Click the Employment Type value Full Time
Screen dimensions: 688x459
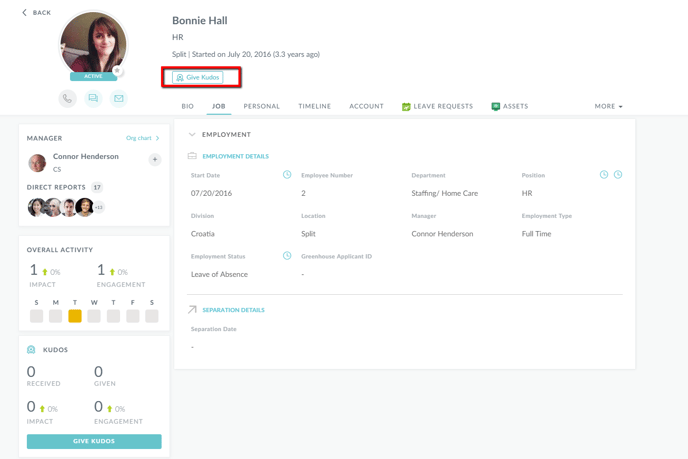point(536,234)
